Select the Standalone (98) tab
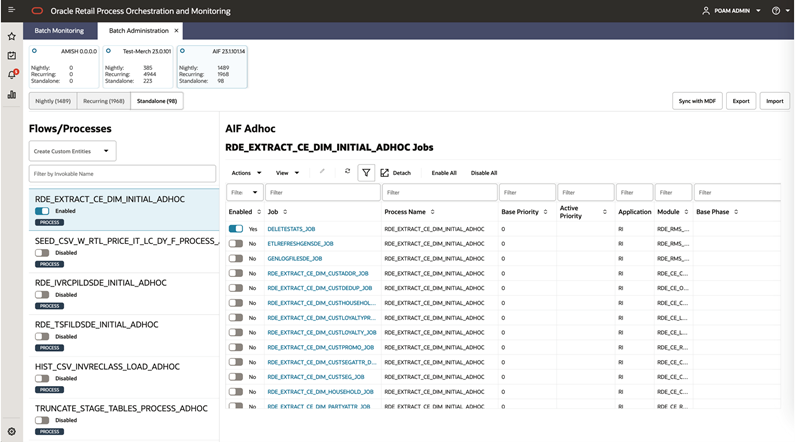This screenshot has width=795, height=442. (x=157, y=101)
